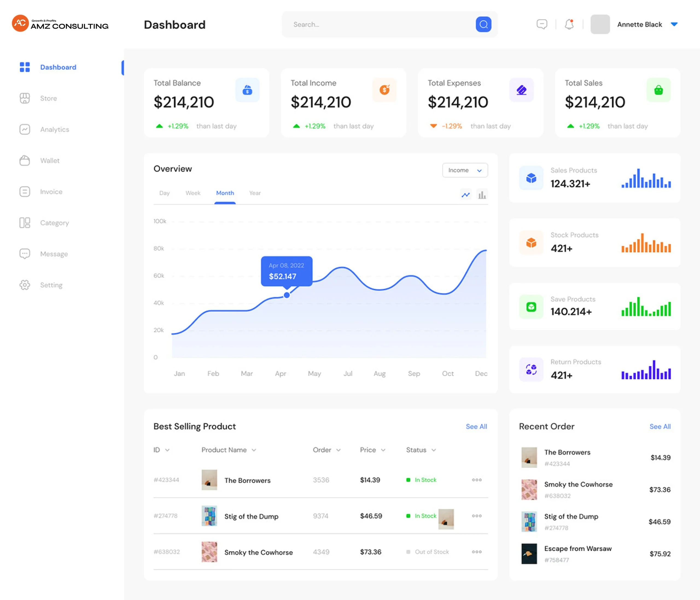Expand the Annette Black profile dropdown

point(674,24)
